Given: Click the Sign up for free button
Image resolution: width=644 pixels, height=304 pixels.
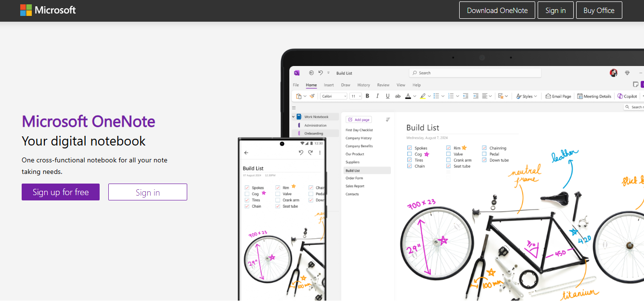Looking at the screenshot, I should [61, 192].
